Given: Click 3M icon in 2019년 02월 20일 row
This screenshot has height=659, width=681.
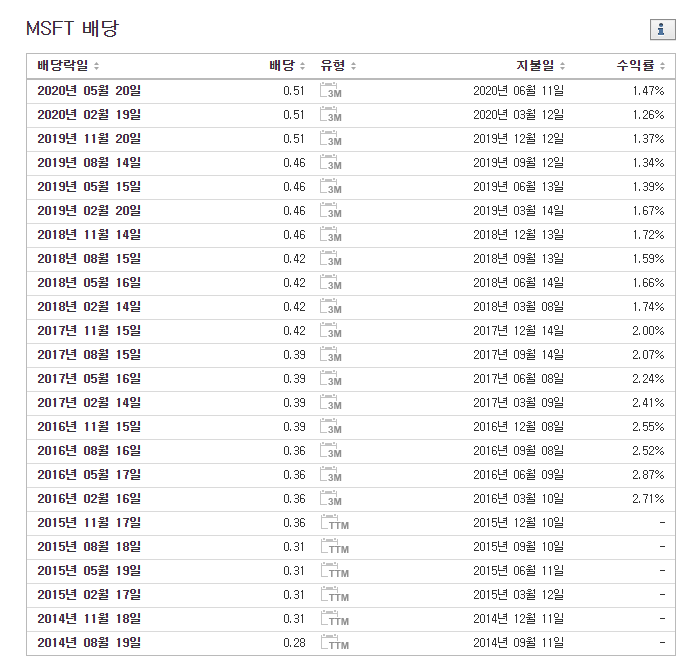Looking at the screenshot, I should (331, 211).
